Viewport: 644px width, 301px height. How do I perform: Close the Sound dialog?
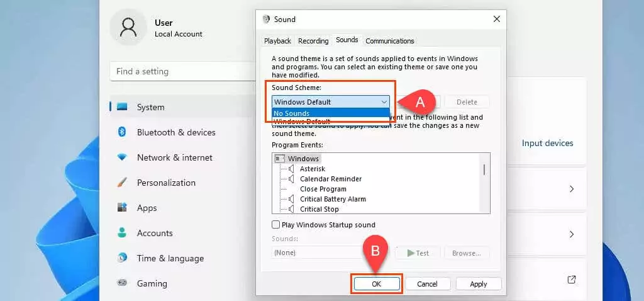coord(497,19)
